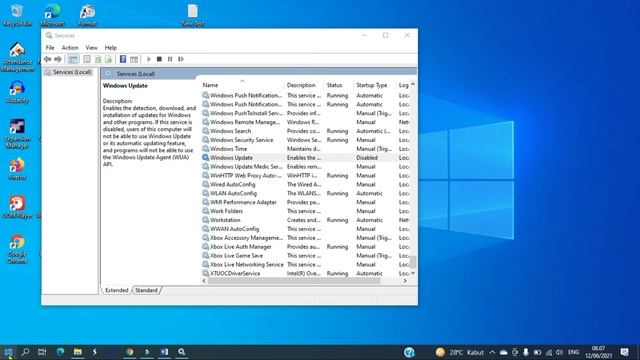This screenshot has height=360, width=640.
Task: Click the Show/Hide Action Pane icon
Action: pos(134,59)
